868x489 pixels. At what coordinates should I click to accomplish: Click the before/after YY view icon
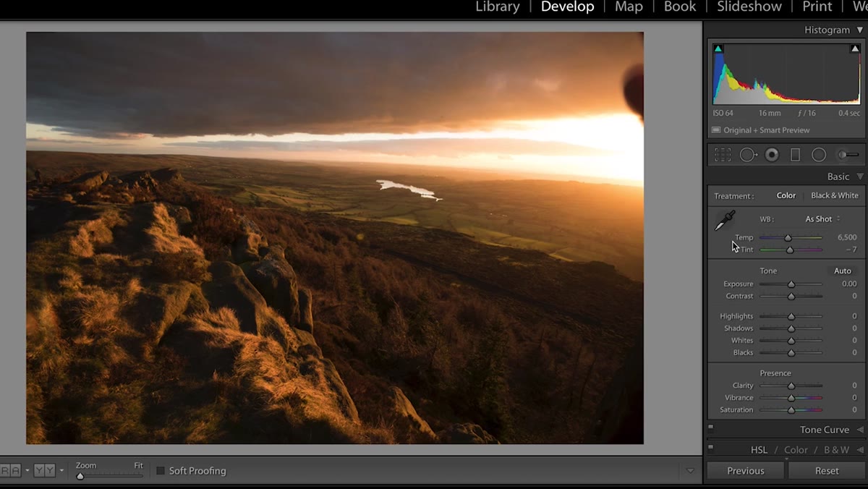point(45,471)
